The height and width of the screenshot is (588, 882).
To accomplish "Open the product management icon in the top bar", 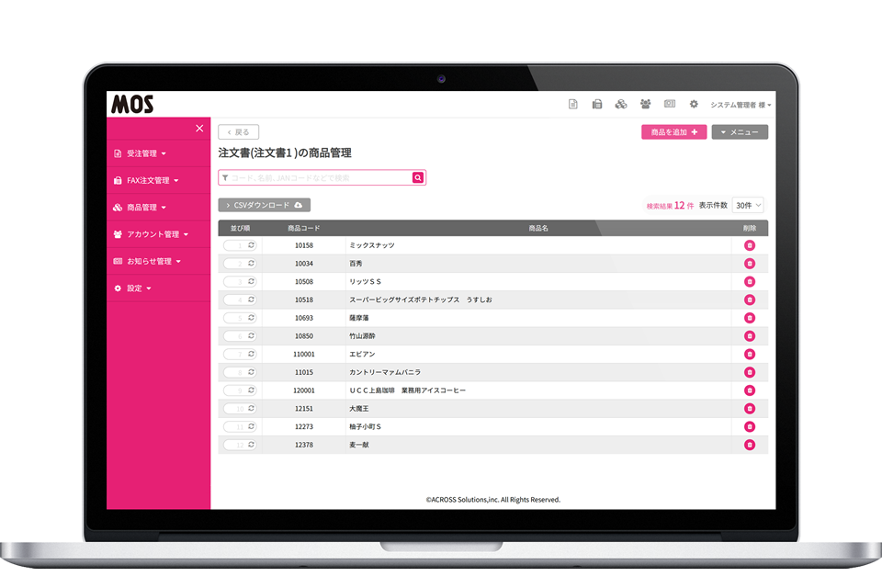I will [621, 104].
